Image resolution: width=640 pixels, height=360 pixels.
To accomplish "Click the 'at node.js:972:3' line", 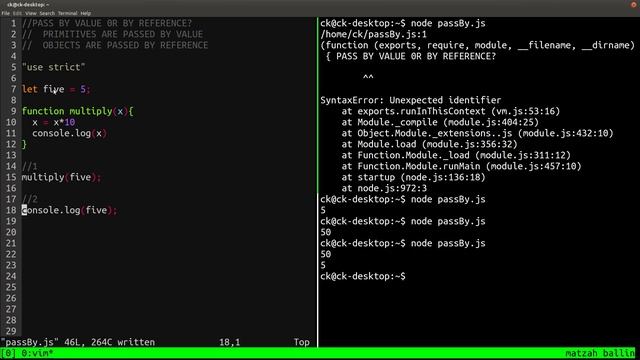I will (384, 189).
